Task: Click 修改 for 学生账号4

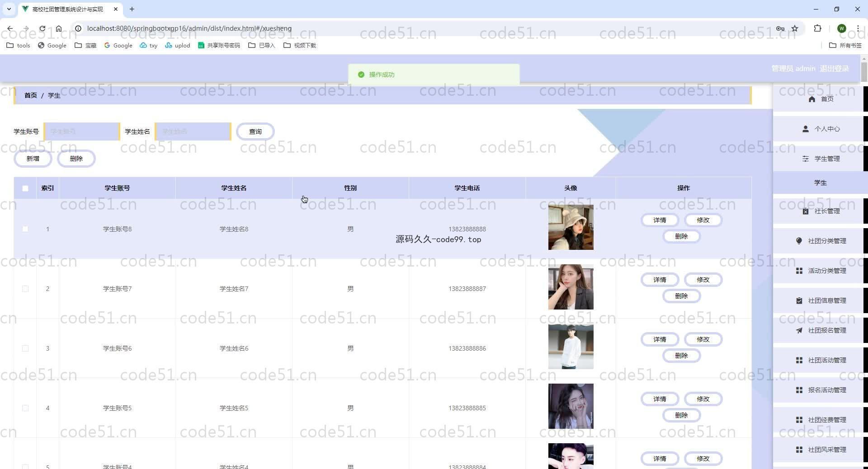Action: (x=703, y=459)
